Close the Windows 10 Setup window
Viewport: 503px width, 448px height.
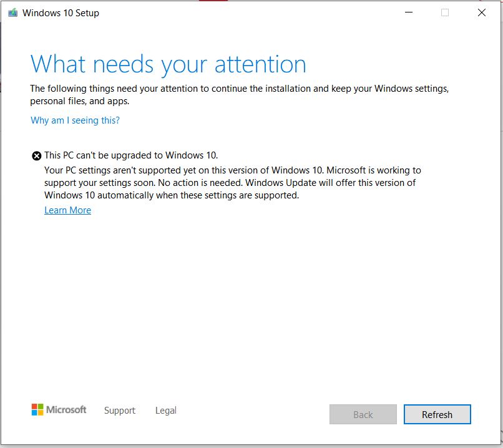pyautogui.click(x=482, y=12)
